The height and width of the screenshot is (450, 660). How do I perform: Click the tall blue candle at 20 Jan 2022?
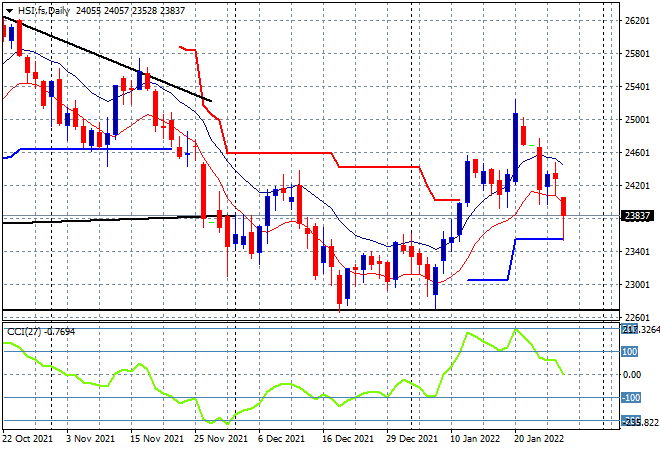[x=515, y=147]
